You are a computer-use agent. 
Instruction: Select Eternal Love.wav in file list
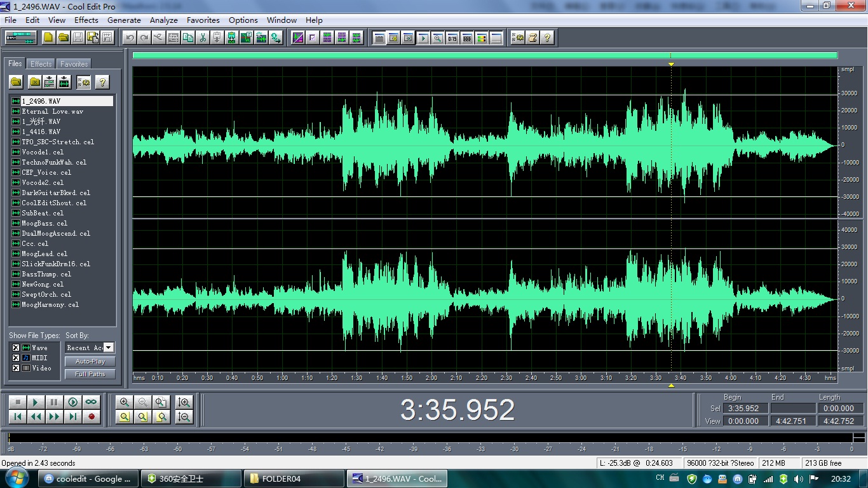[x=53, y=111]
